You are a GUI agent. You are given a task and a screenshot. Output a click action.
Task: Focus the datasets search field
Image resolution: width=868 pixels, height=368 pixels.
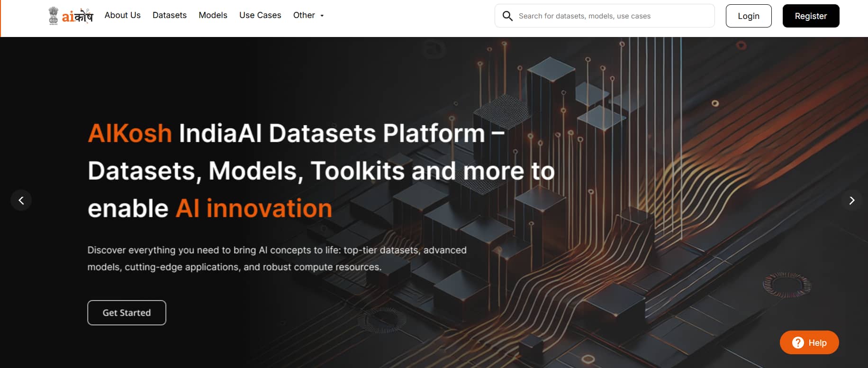[605, 16]
